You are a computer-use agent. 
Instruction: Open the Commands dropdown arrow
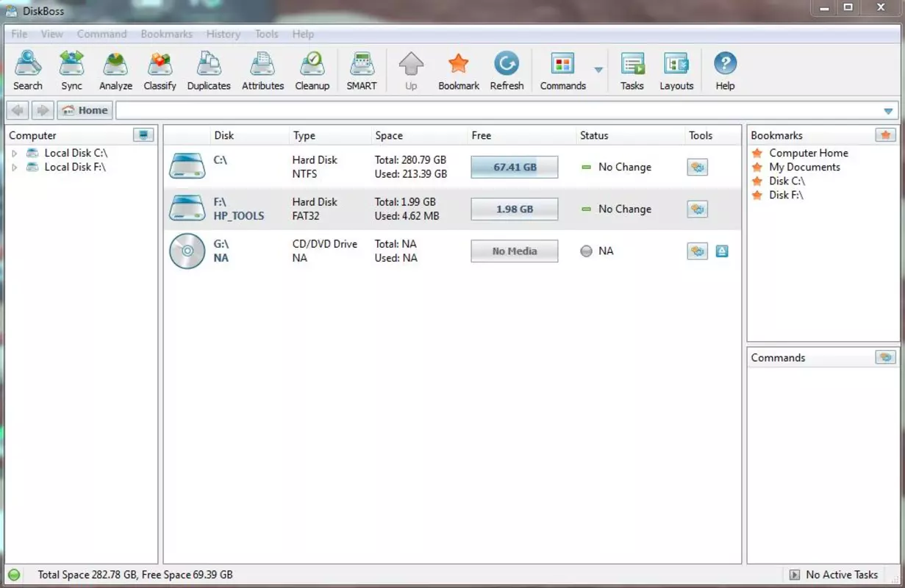point(598,71)
